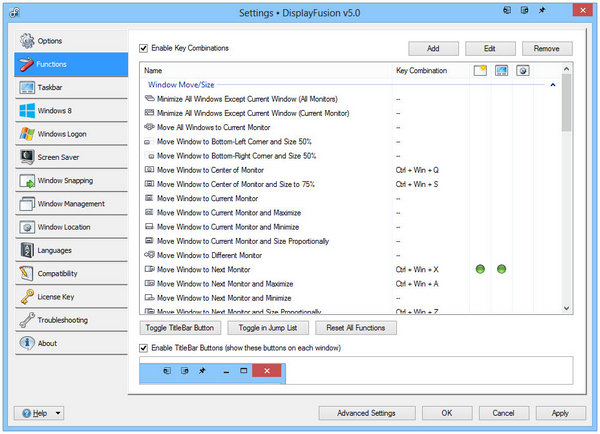Click the 'Ctrl + Win + S' key combination
Screen dimensions: 600x434
tap(417, 184)
